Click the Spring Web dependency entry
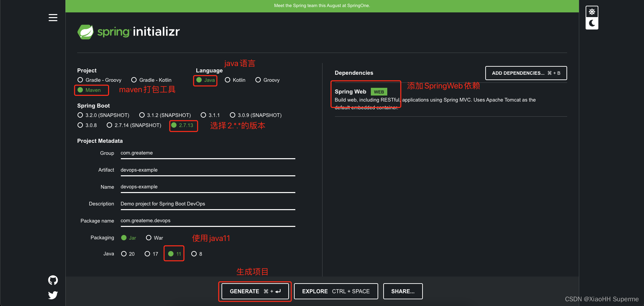This screenshot has height=306, width=644. click(x=451, y=100)
